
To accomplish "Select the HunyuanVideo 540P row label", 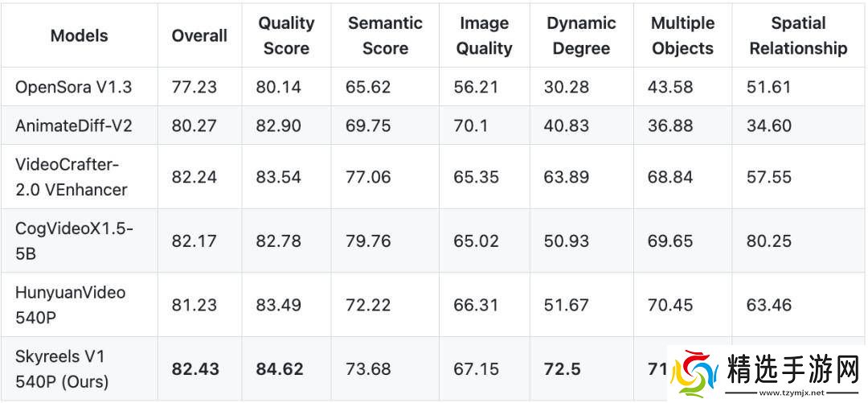I will (70, 304).
